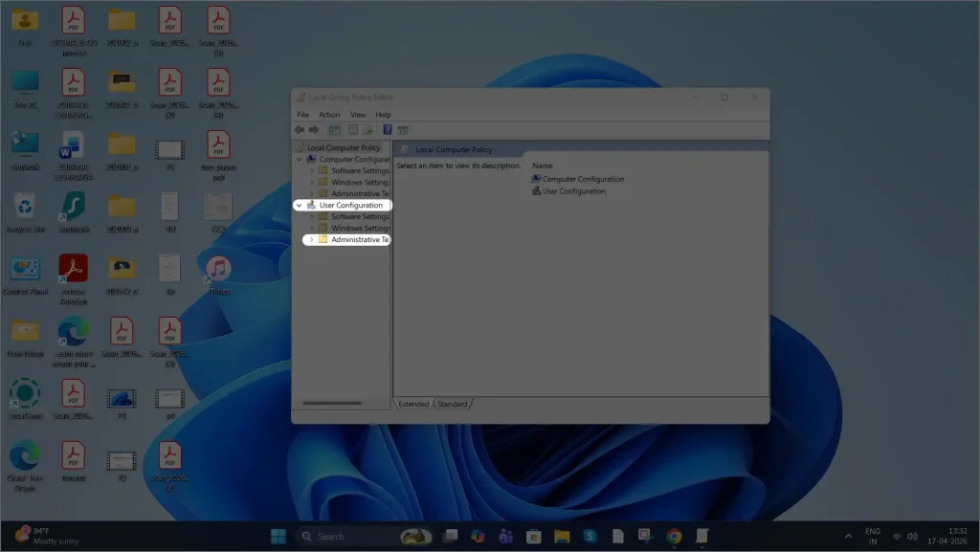The image size is (980, 552).
Task: Collapse the Computer Configuration tree node
Action: point(300,159)
